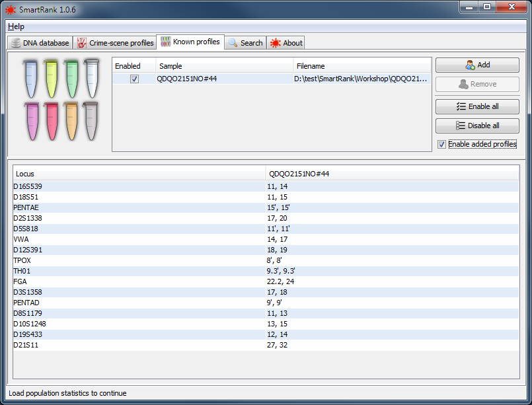Click the Enable all button
532x405 pixels.
[477, 106]
